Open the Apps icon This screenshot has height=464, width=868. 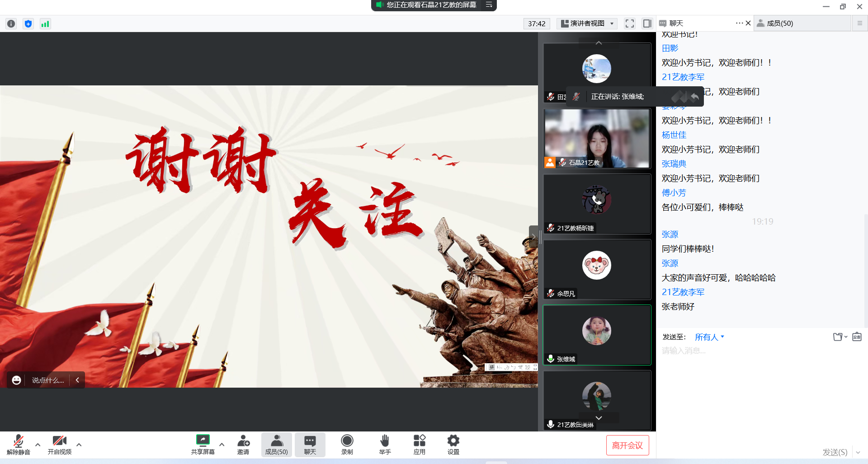click(x=419, y=445)
